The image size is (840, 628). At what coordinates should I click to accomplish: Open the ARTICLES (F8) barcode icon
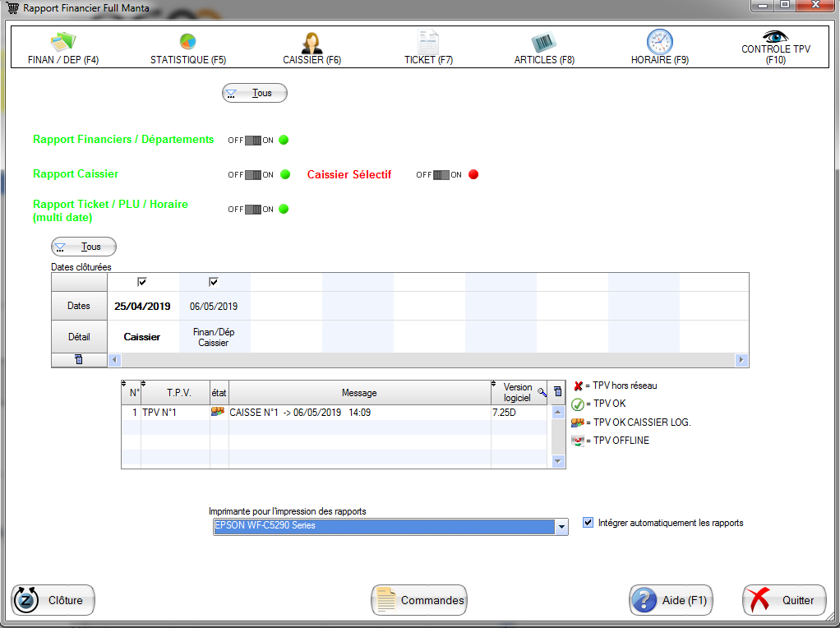tap(543, 43)
